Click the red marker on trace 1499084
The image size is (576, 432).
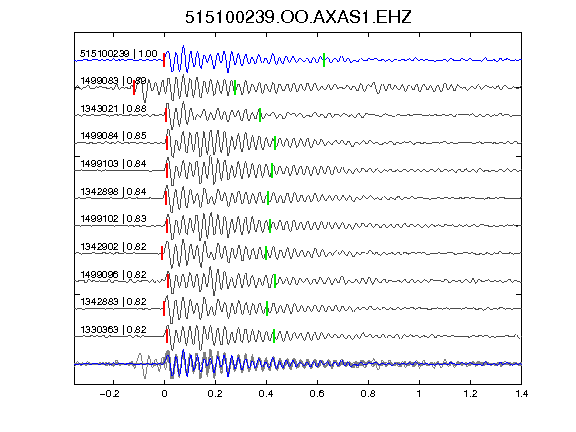[167, 143]
